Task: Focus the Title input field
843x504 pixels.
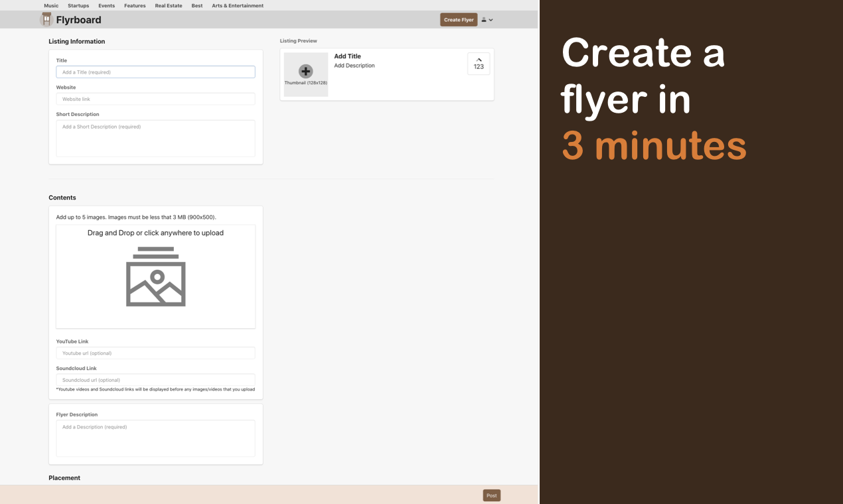Action: pos(155,72)
